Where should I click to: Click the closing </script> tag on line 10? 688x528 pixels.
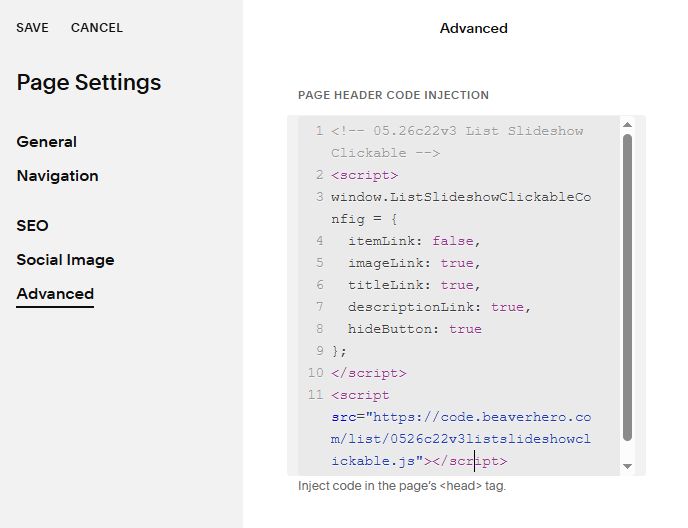369,373
